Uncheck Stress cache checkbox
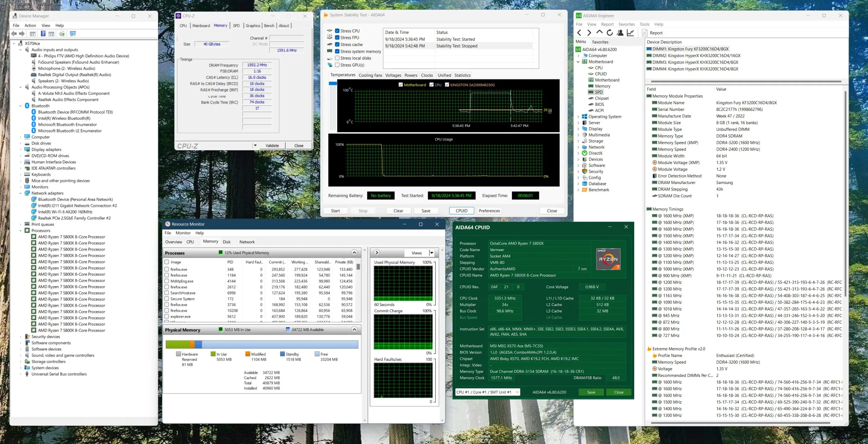Image resolution: width=868 pixels, height=444 pixels. [x=337, y=45]
